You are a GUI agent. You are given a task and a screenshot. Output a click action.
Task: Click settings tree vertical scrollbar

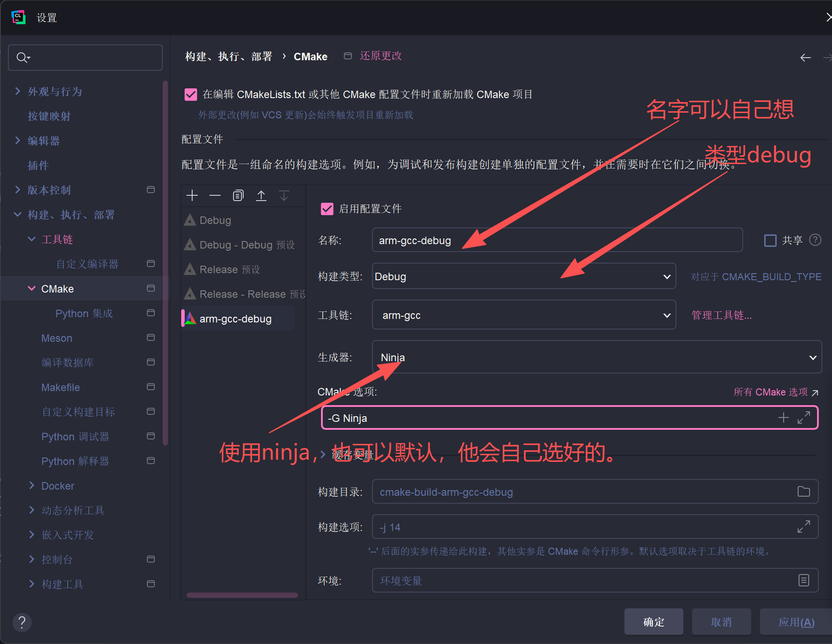coord(165,263)
